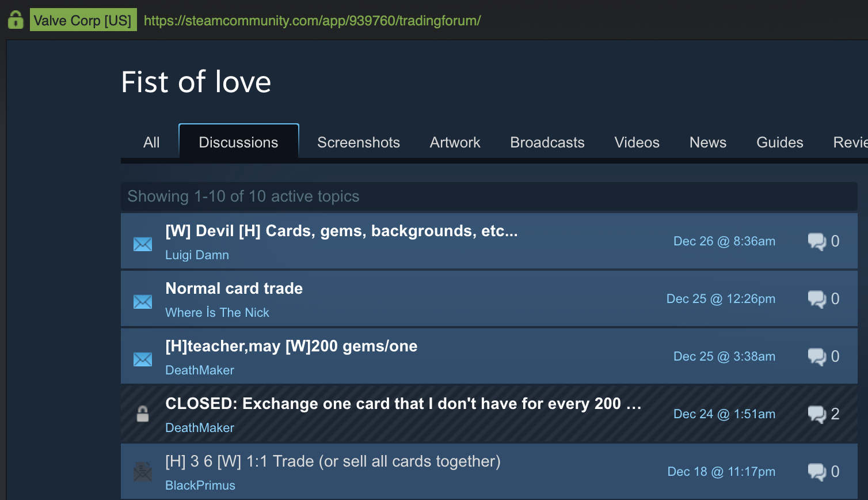This screenshot has width=868, height=500.
Task: Click the steamcommunity.com URL in the address bar
Action: 312,21
